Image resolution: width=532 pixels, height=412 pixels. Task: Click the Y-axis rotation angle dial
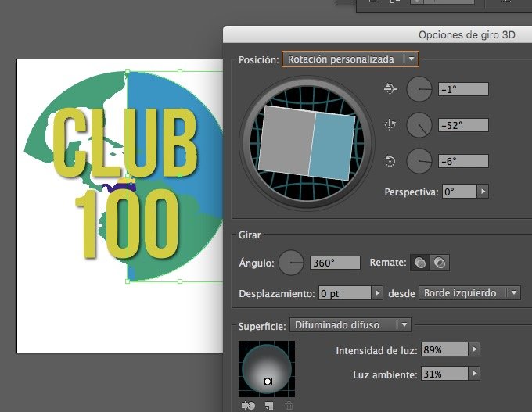coord(419,125)
